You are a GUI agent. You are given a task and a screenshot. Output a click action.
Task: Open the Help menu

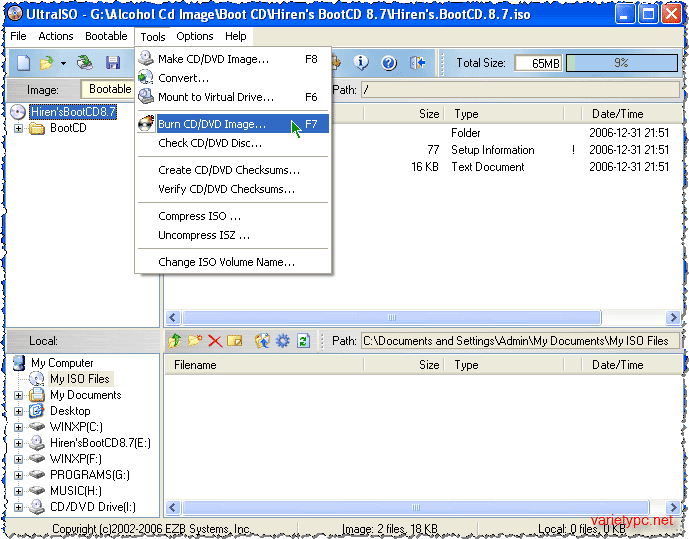click(236, 36)
